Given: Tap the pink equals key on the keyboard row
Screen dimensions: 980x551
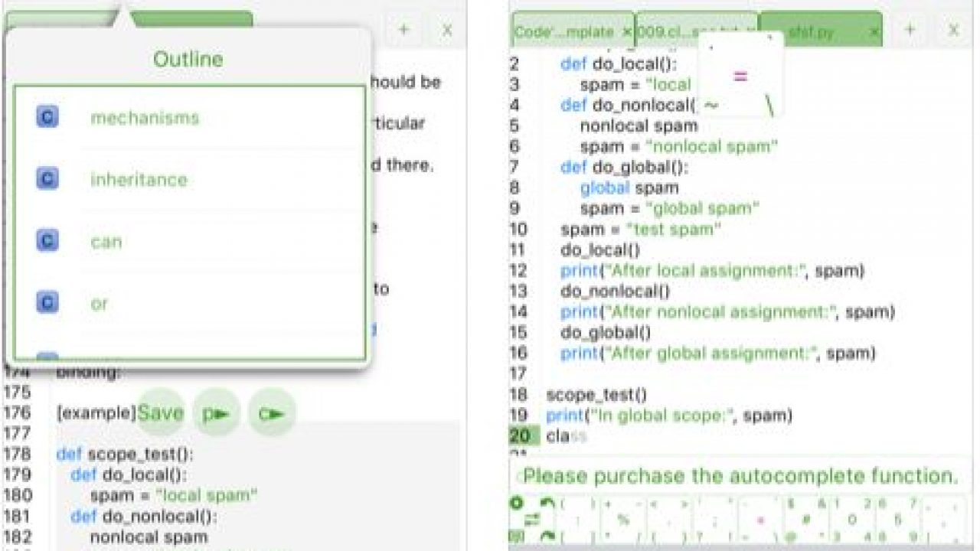Looking at the screenshot, I should point(760,520).
